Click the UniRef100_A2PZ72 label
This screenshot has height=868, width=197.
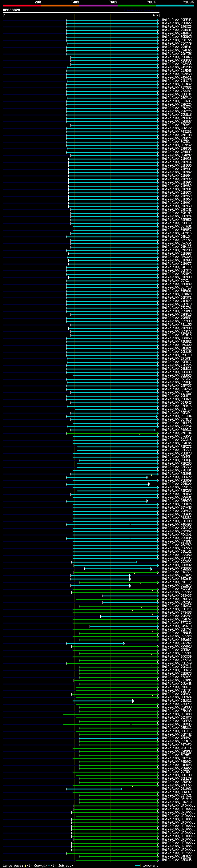pos(177,447)
